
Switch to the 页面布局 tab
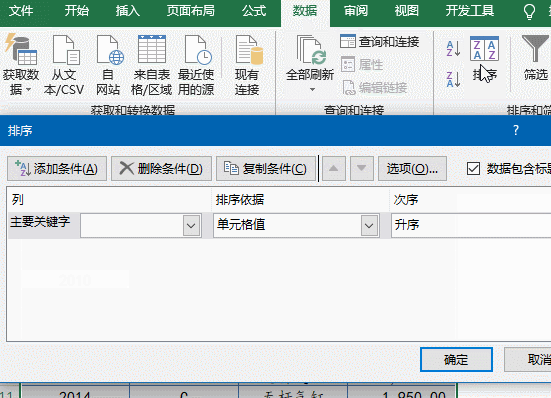tap(190, 11)
